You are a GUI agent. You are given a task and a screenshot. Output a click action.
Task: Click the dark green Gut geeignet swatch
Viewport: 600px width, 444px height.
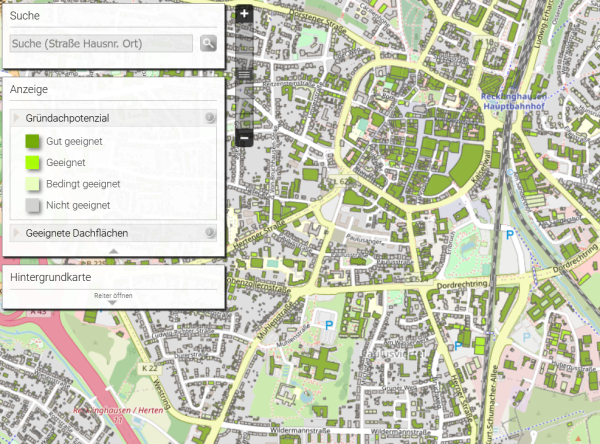[x=32, y=143]
